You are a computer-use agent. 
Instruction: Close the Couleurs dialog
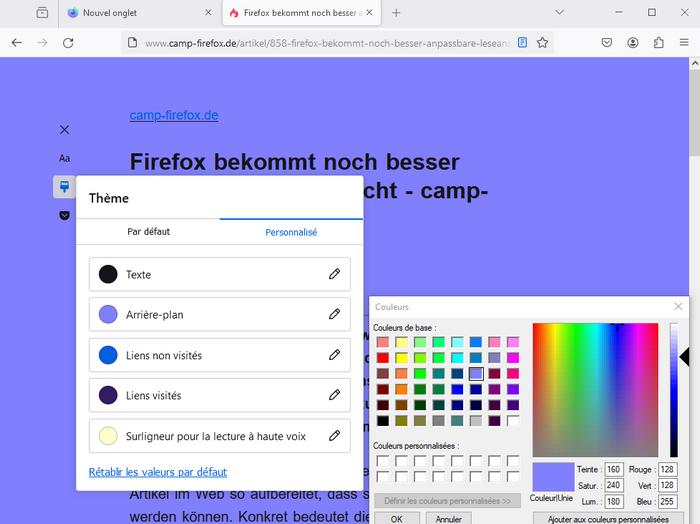(678, 306)
